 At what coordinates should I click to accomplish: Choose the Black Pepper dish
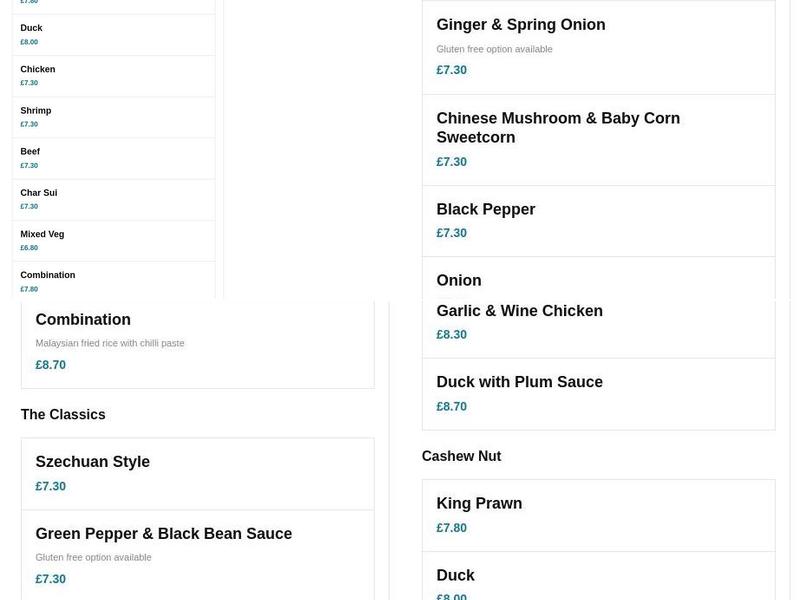pyautogui.click(x=597, y=220)
